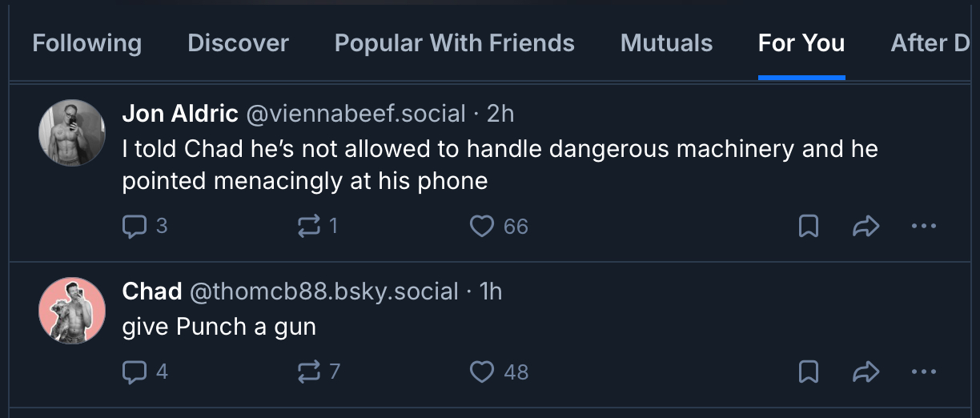Like Chad's 'give Punch a gun' post
The height and width of the screenshot is (418, 980).
coord(481,372)
